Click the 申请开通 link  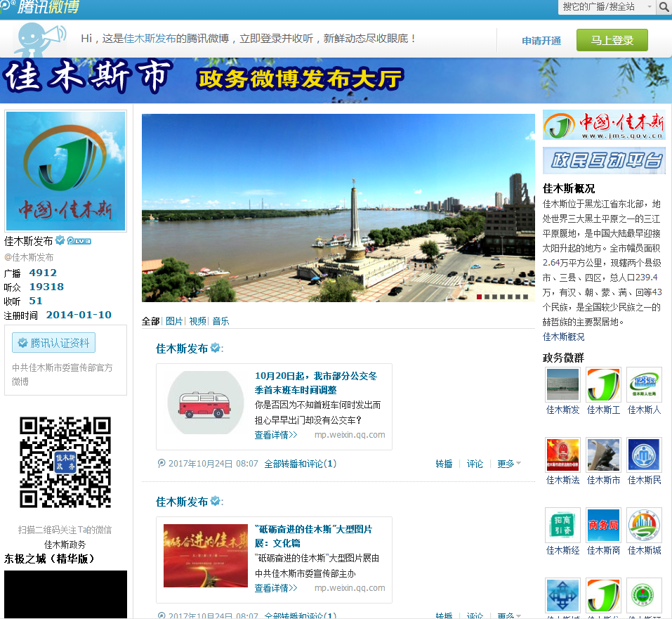click(x=541, y=41)
